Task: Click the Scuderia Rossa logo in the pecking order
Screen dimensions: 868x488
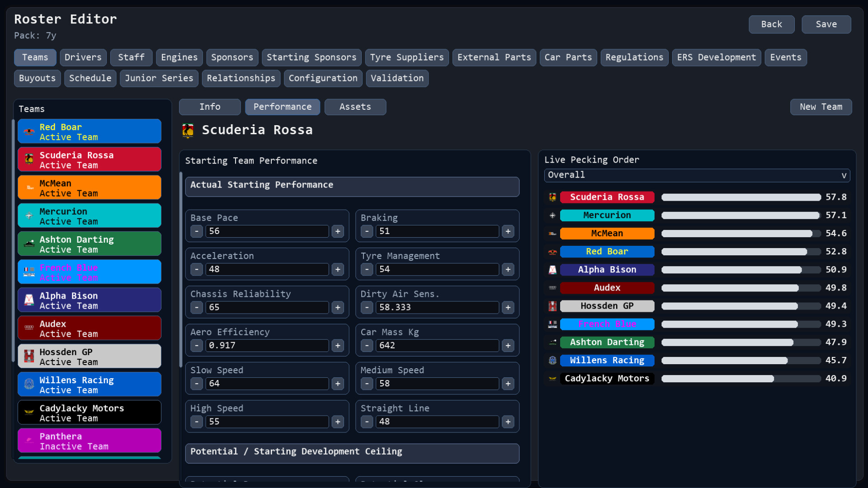Action: [x=552, y=197]
